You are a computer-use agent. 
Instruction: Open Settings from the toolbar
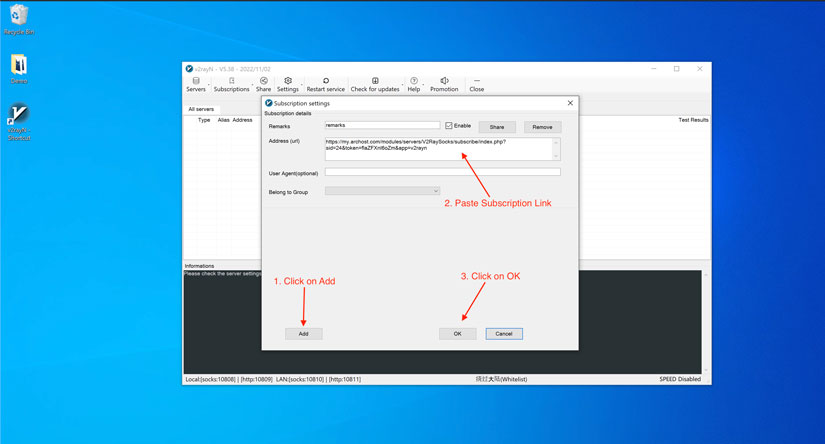[x=288, y=84]
